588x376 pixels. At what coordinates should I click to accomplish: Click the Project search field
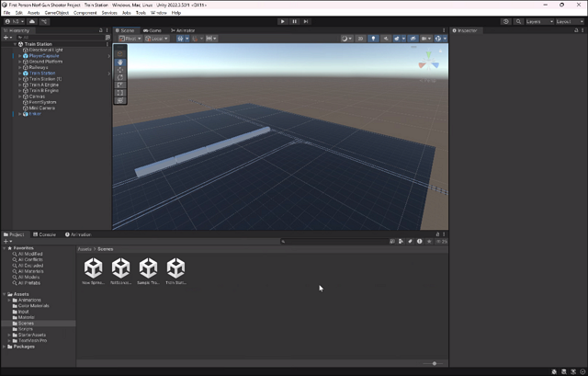click(x=334, y=241)
